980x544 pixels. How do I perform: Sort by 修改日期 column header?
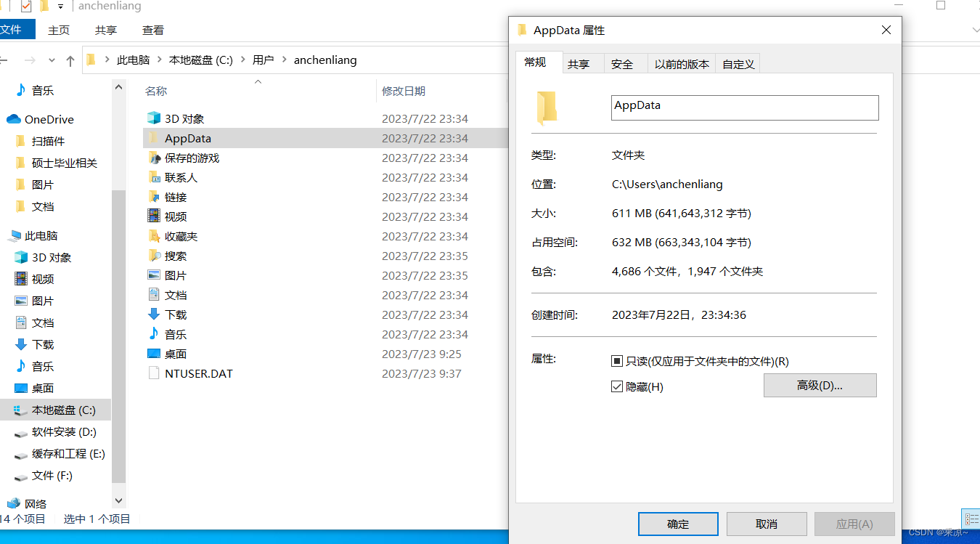[404, 91]
